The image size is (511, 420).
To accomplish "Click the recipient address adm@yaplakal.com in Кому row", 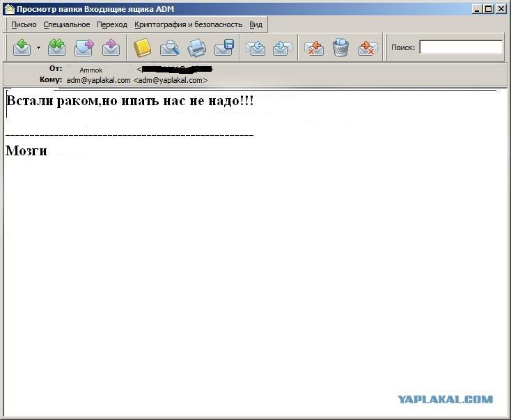I will 137,80.
